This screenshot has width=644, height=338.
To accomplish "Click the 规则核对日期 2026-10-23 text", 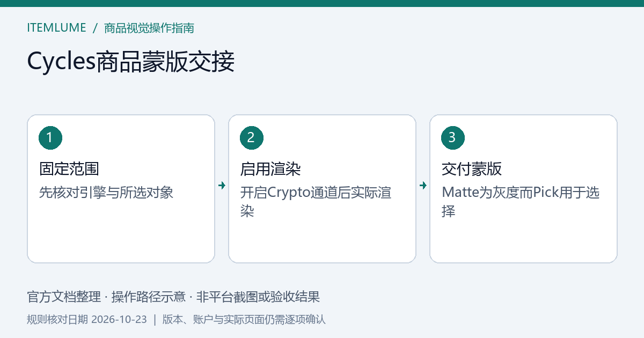I will point(87,320).
